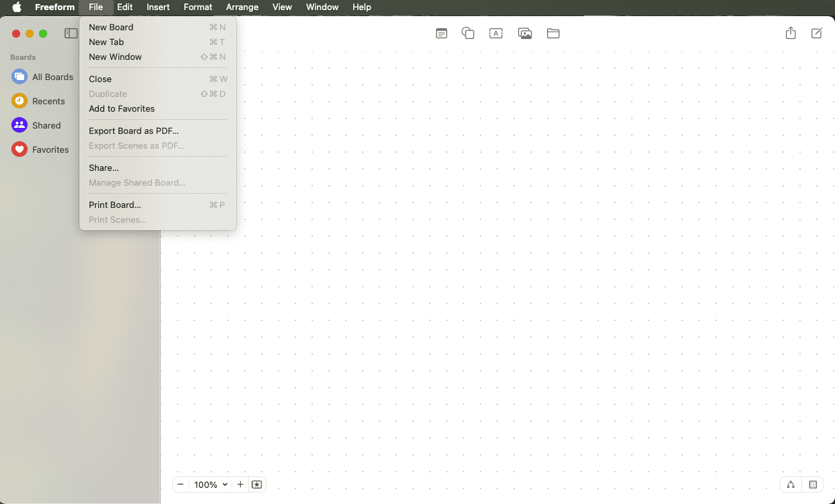Select Favorites label in sidebar

pos(50,149)
